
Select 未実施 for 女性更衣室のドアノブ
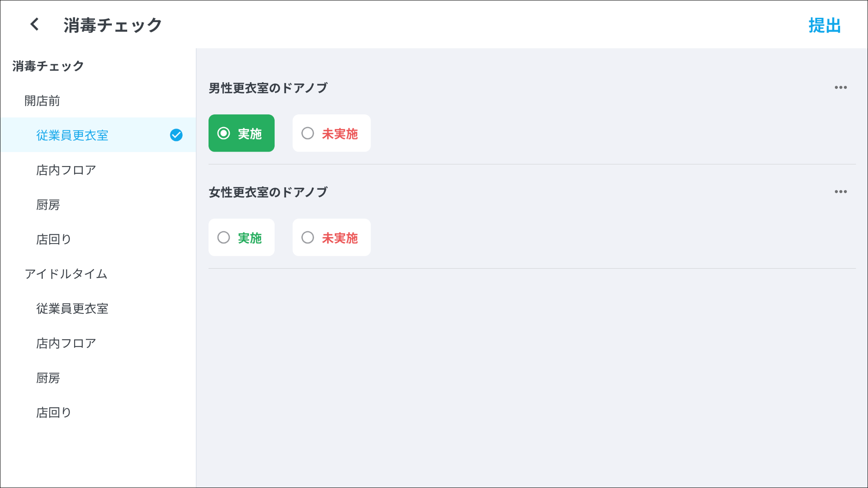coord(331,238)
